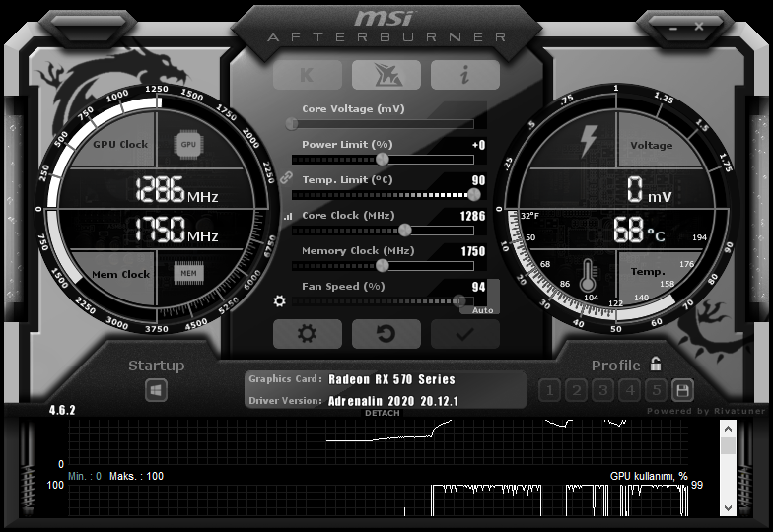Click the Temp. Limit value 90
The image size is (773, 532).
(x=478, y=180)
